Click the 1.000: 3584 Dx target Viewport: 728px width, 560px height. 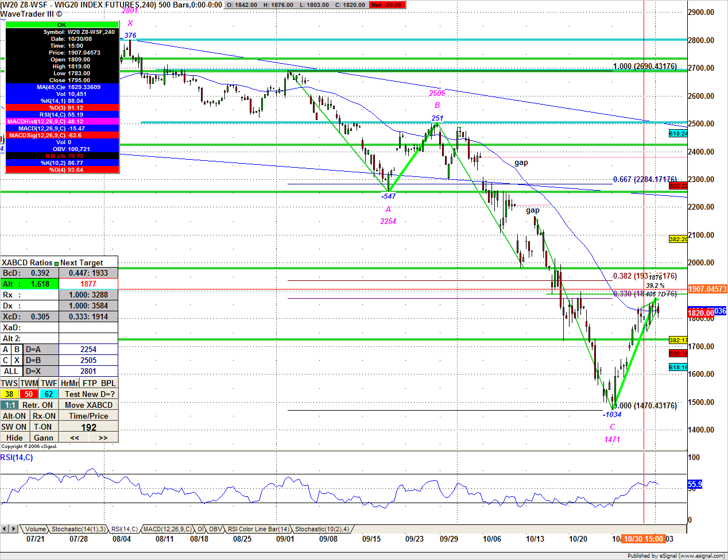click(x=88, y=306)
